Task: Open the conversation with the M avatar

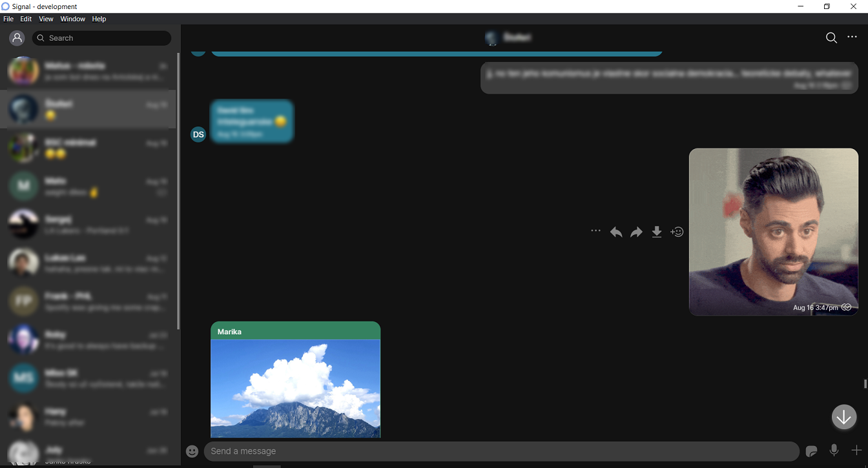Action: 88,187
